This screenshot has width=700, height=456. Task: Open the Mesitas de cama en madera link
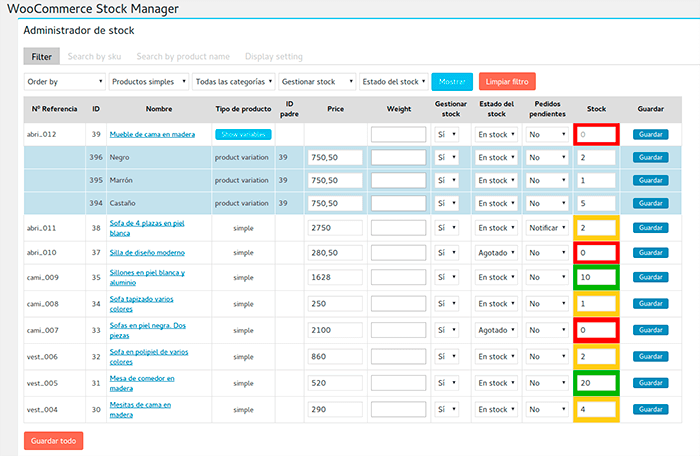click(140, 410)
